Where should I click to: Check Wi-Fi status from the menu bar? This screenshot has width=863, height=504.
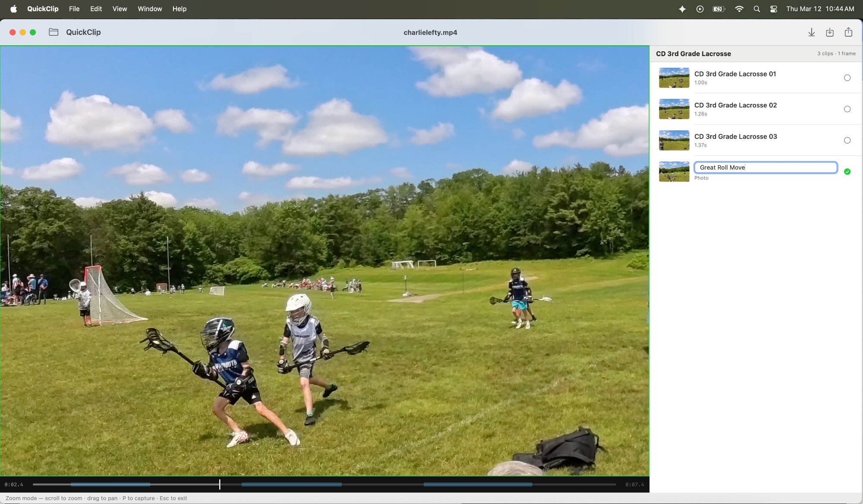(x=739, y=9)
